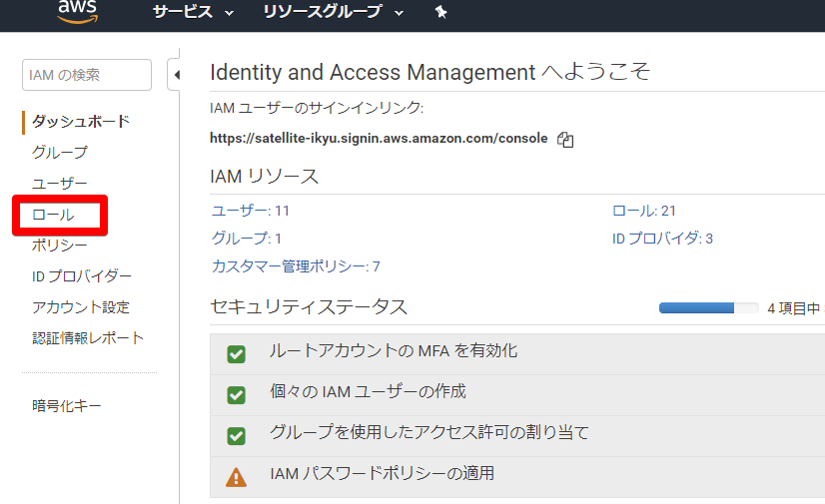Image resolution: width=825 pixels, height=504 pixels.
Task: Click the IAM リソース section heading
Action: (264, 176)
